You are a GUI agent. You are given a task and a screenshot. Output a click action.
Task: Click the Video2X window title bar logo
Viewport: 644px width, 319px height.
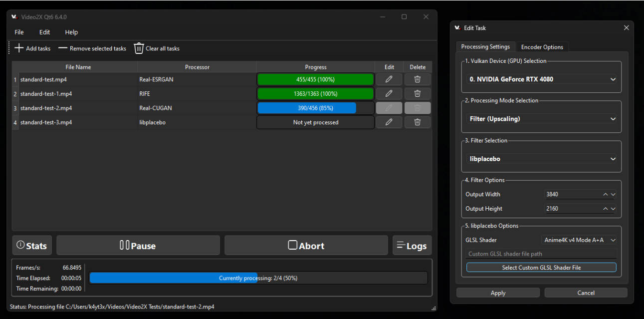tap(15, 17)
